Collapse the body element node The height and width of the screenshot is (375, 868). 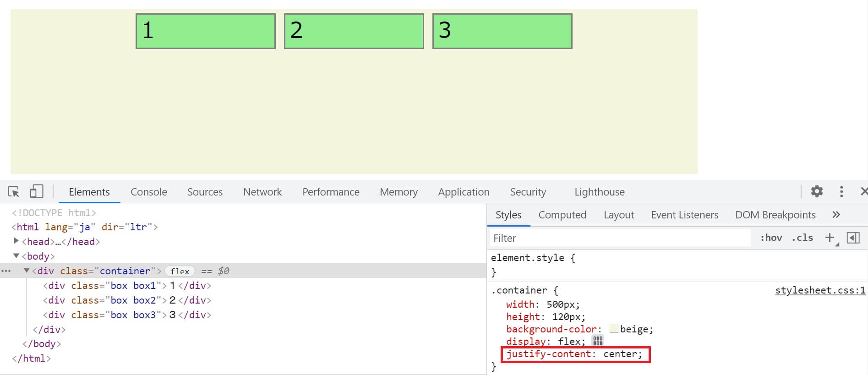click(x=16, y=255)
